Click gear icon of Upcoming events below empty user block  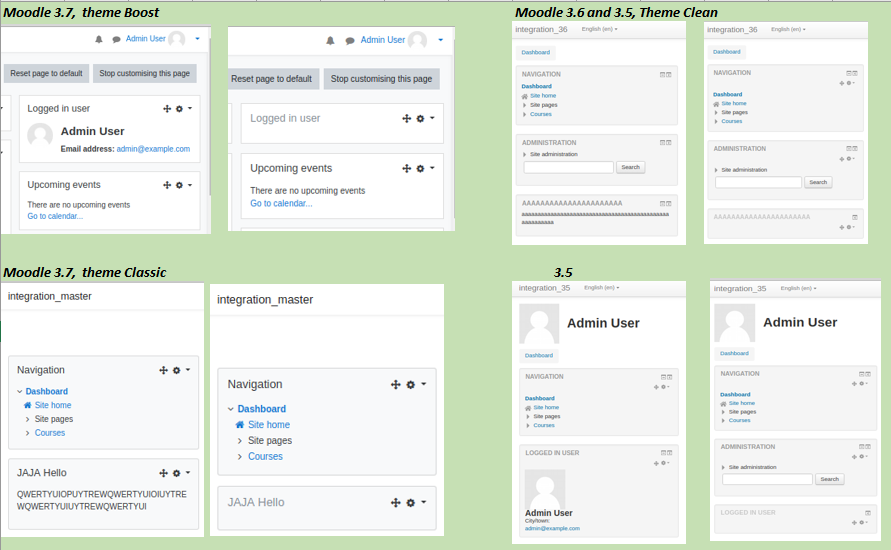(x=420, y=168)
